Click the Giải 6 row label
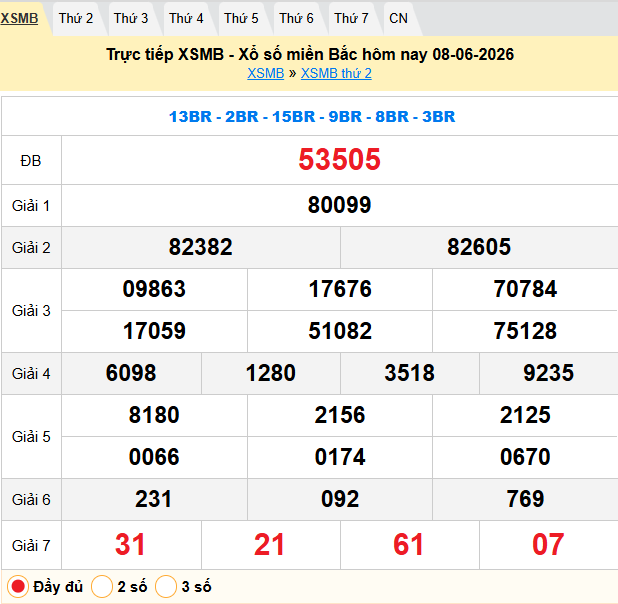618x604 pixels. [x=31, y=500]
